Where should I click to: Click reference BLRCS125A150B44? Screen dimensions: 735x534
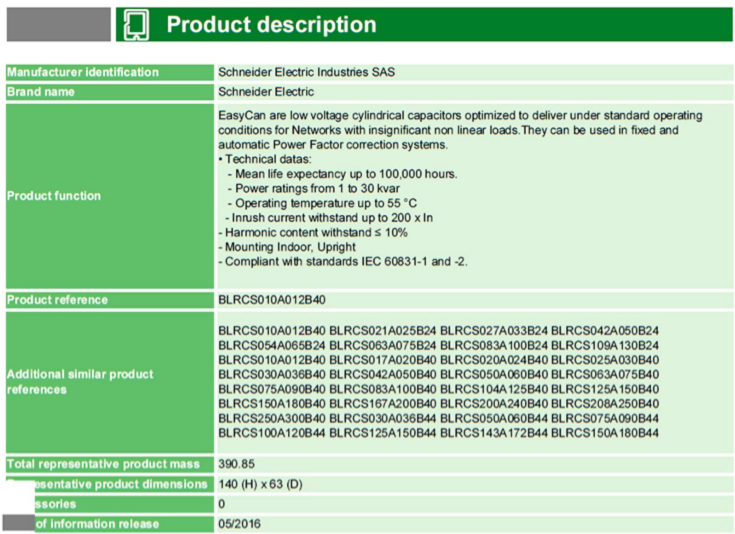pos(382,433)
